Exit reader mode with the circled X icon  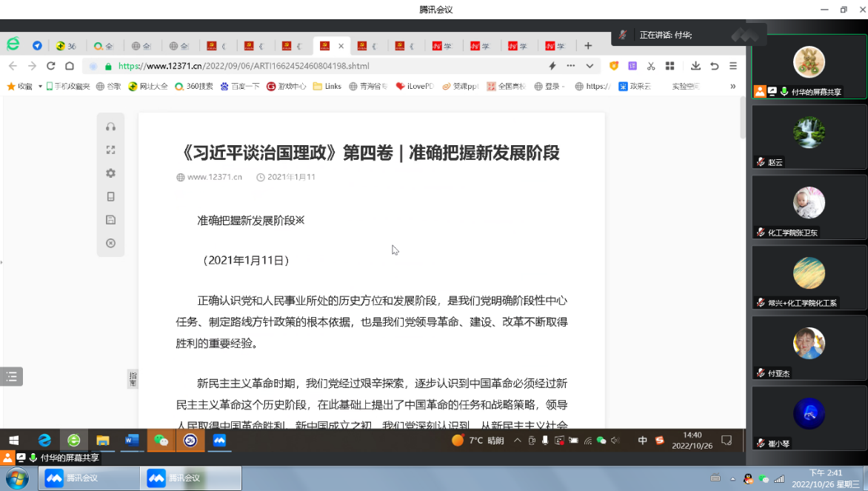pyautogui.click(x=110, y=243)
